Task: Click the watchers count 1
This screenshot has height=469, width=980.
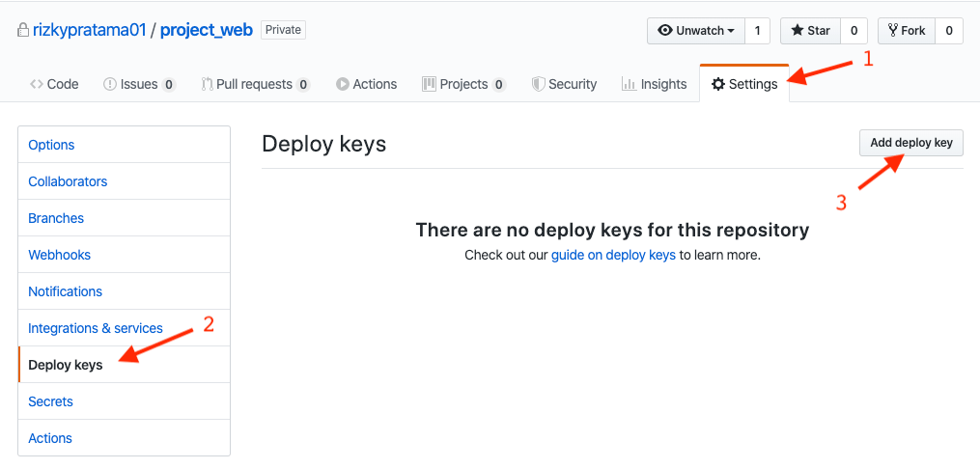Action: click(x=758, y=31)
